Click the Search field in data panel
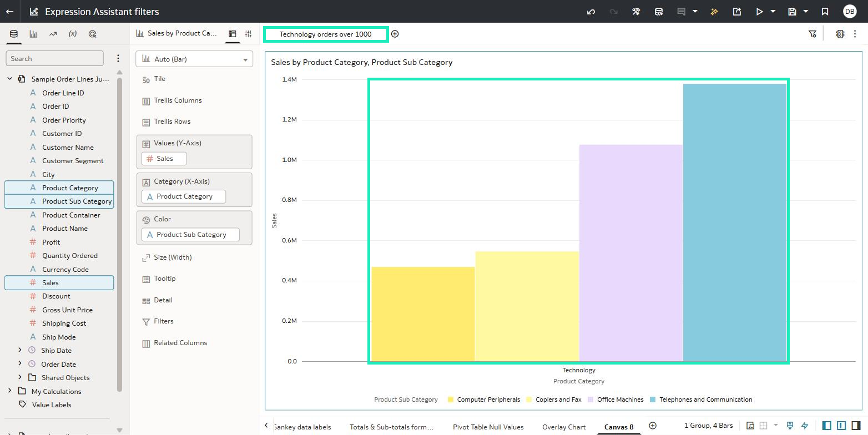Screen dimensions: 868x435 pos(54,58)
